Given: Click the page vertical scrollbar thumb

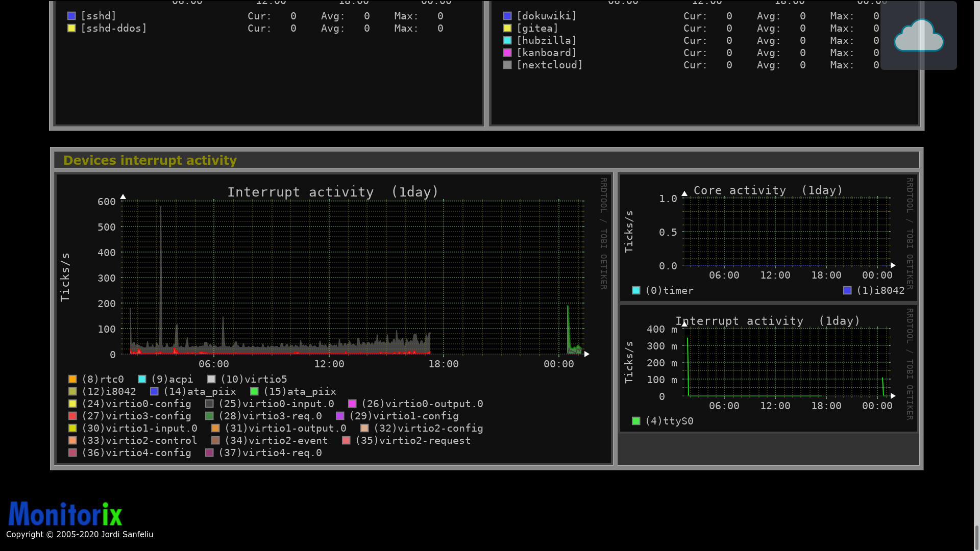Looking at the screenshot, I should (976, 537).
